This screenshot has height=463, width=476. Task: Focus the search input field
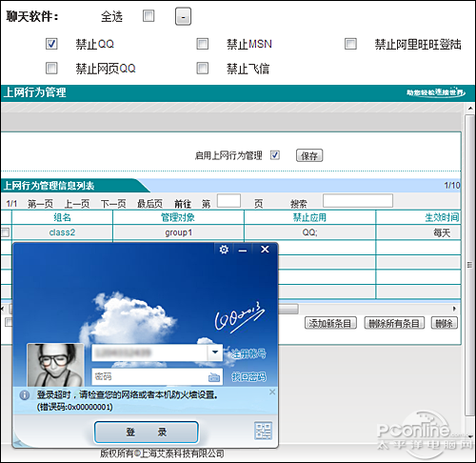click(358, 201)
